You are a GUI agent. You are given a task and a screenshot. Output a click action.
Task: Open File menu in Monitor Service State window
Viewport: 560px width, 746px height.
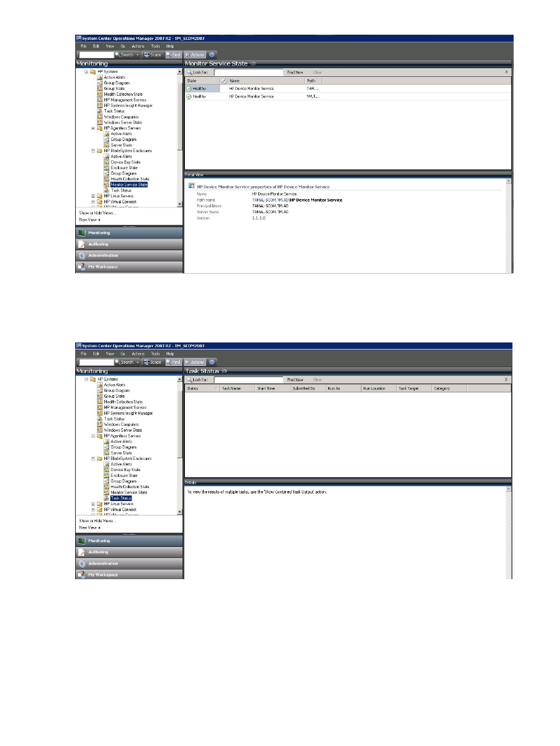pos(83,46)
